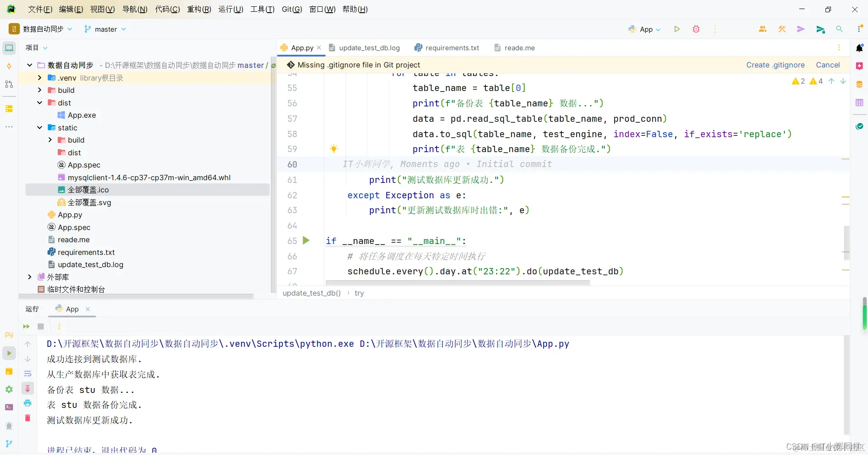This screenshot has width=868, height=455.
Task: Expand the build folder inside static
Action: [50, 140]
